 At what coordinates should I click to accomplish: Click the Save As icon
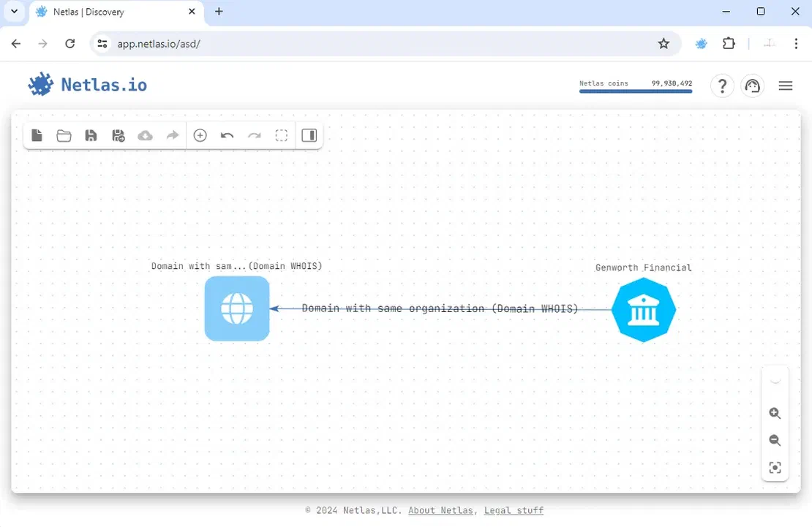[118, 135]
